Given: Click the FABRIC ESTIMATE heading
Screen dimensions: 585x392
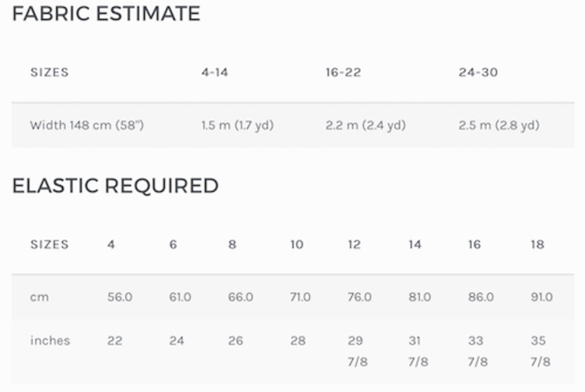Looking at the screenshot, I should (x=106, y=13).
